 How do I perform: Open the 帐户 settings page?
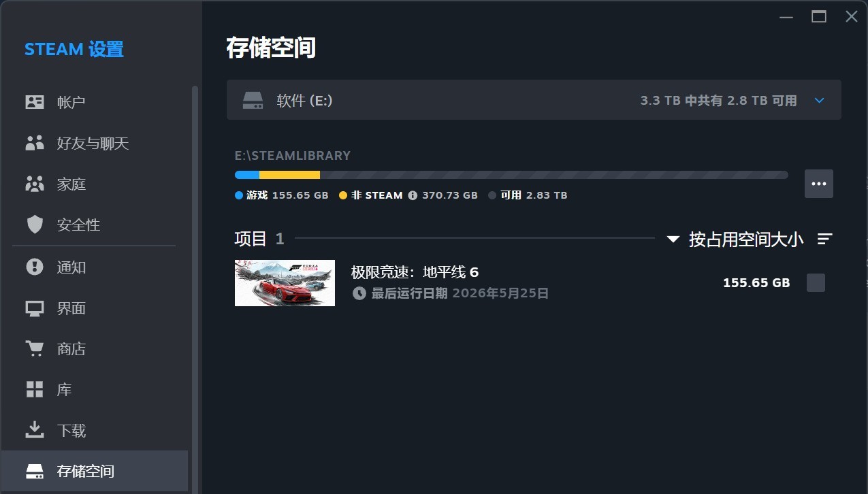94,102
